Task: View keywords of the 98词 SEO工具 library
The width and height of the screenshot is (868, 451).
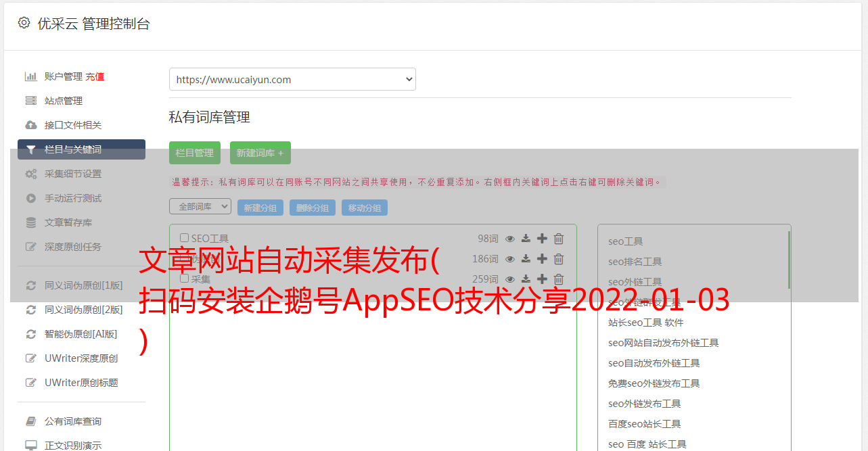Action: tap(510, 239)
